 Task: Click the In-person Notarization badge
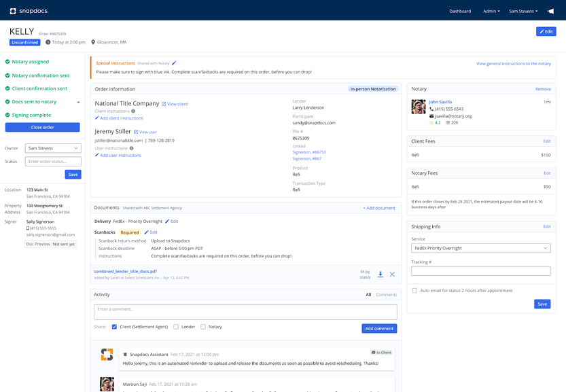pyautogui.click(x=373, y=89)
